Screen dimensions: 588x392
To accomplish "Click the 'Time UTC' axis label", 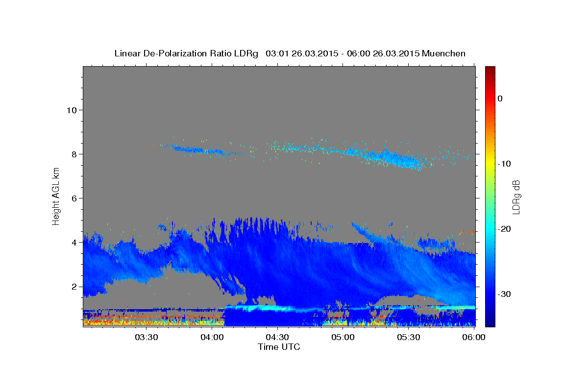I will pos(279,347).
